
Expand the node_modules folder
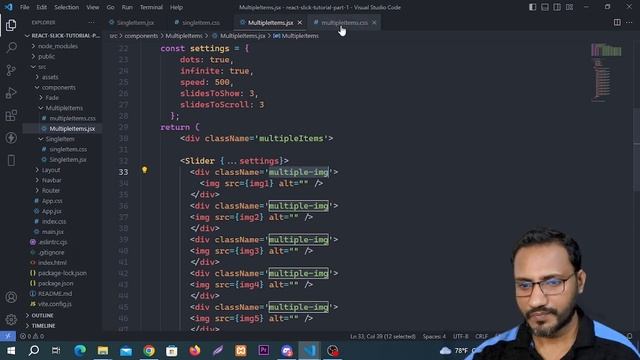57,46
